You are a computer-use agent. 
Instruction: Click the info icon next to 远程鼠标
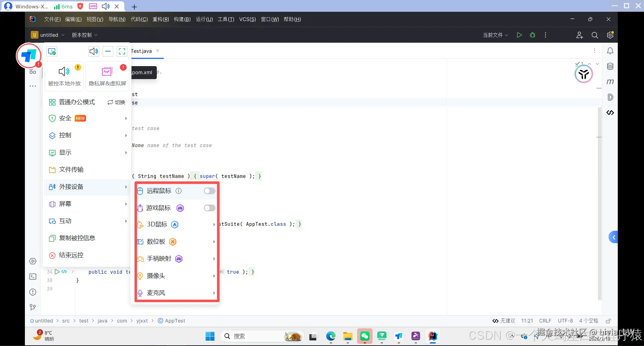point(179,191)
